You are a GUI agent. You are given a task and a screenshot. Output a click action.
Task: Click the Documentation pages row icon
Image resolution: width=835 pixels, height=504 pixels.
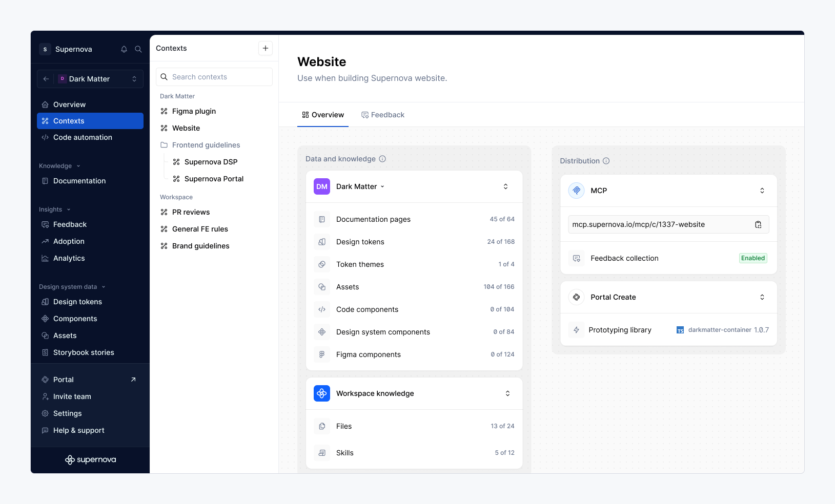tap(322, 219)
